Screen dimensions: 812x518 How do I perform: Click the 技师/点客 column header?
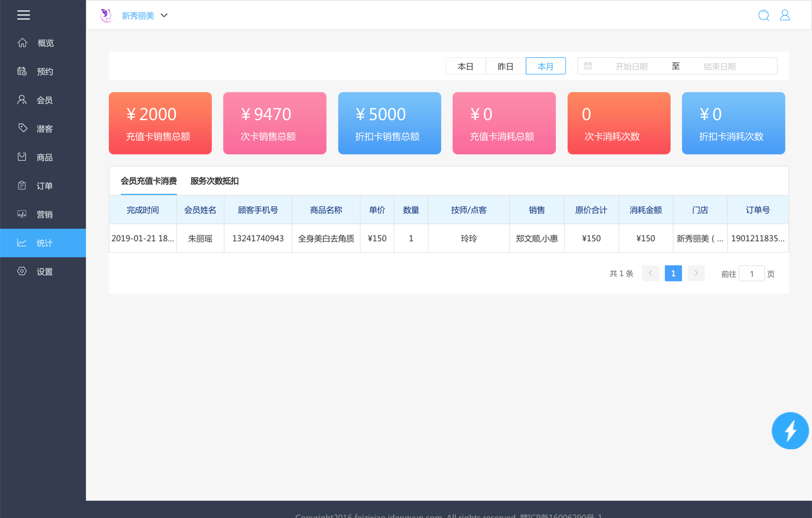click(x=469, y=210)
